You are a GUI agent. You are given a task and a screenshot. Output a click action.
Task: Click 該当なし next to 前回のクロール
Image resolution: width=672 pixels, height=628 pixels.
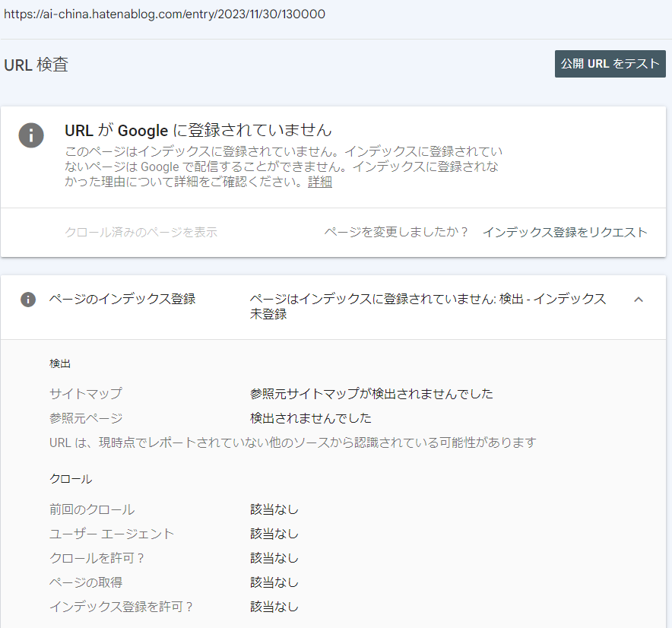coord(274,509)
